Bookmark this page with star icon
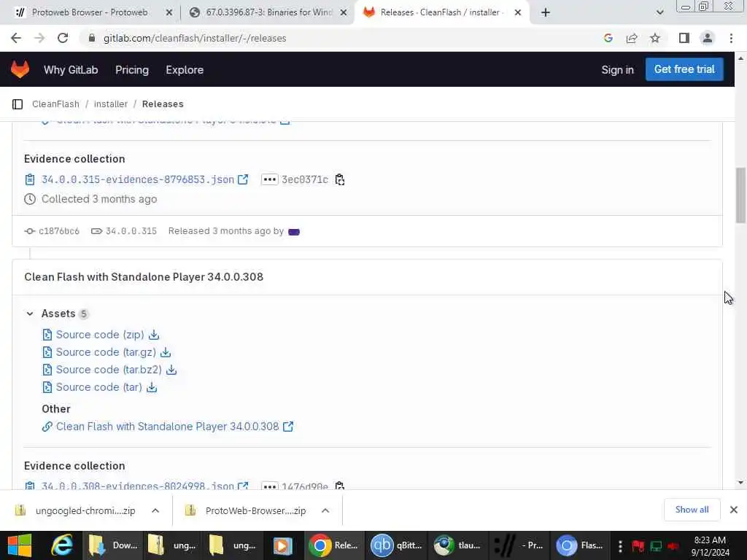The height and width of the screenshot is (560, 747). [x=655, y=38]
